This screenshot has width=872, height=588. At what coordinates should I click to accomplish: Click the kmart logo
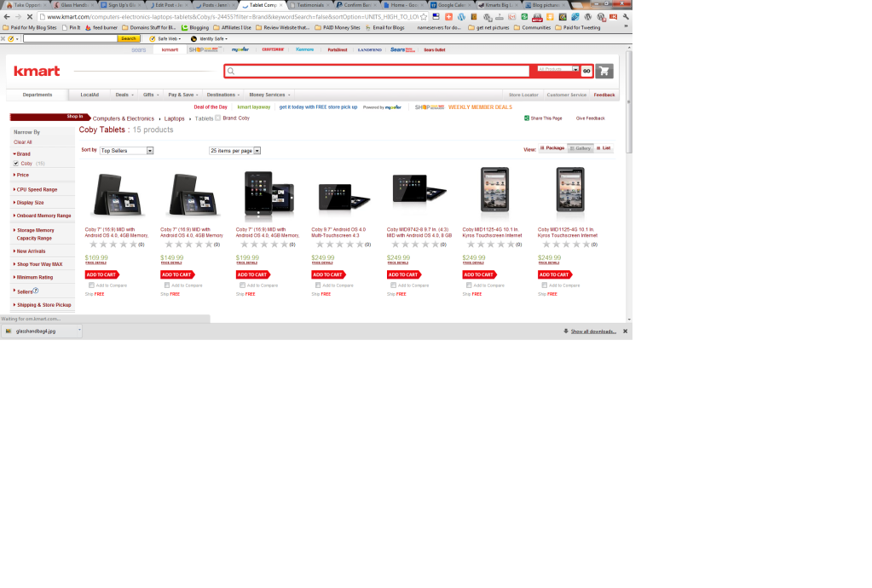37,71
